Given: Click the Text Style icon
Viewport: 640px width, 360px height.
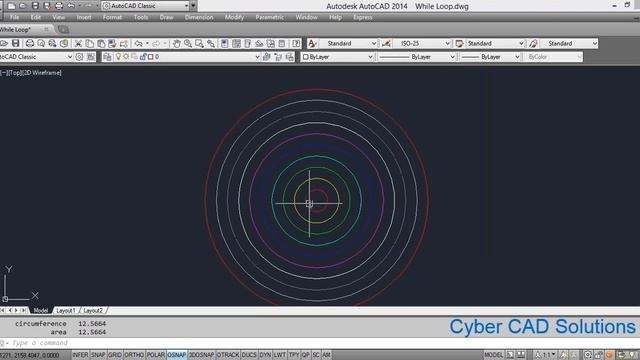Looking at the screenshot, I should pos(312,43).
